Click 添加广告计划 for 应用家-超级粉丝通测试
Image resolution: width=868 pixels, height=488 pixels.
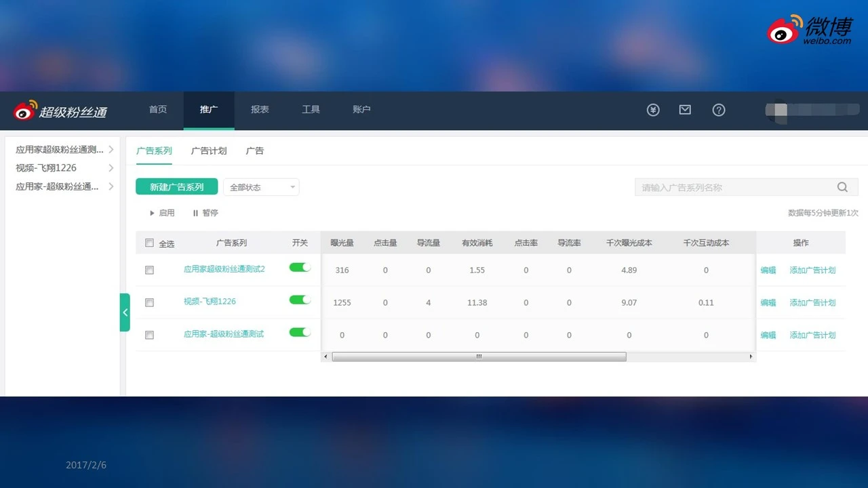[812, 335]
